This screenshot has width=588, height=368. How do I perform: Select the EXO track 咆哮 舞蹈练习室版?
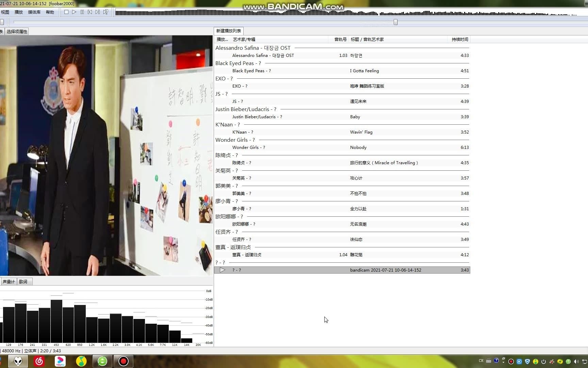[342, 86]
